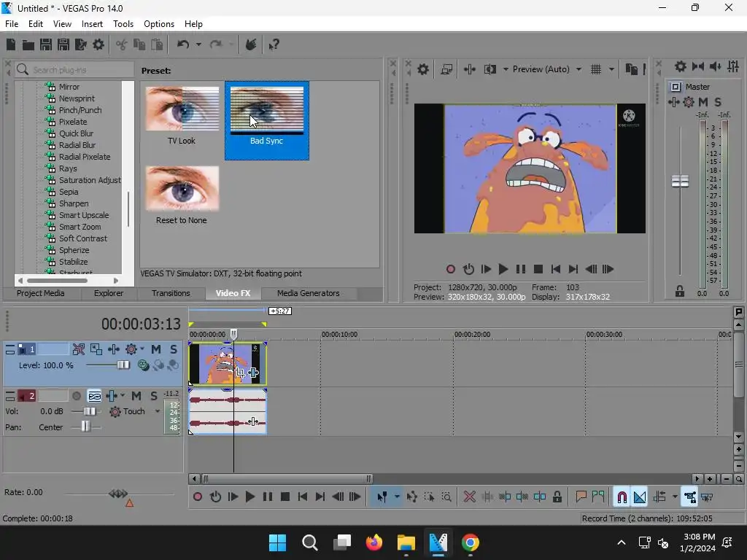The image size is (747, 560).
Task: Click the Event FX icon on video clip
Action: (253, 373)
